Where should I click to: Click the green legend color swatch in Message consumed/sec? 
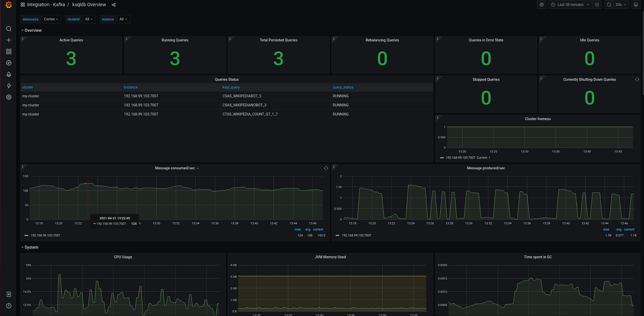click(26, 235)
